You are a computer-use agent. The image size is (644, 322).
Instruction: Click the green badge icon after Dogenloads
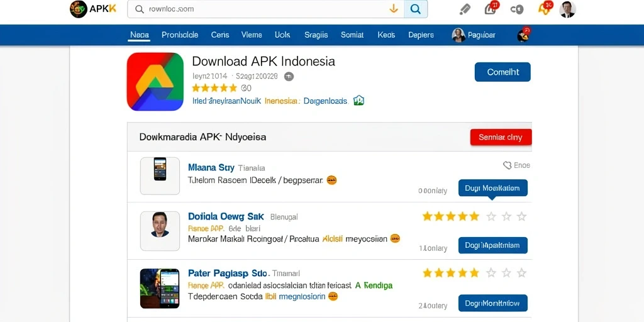click(359, 101)
